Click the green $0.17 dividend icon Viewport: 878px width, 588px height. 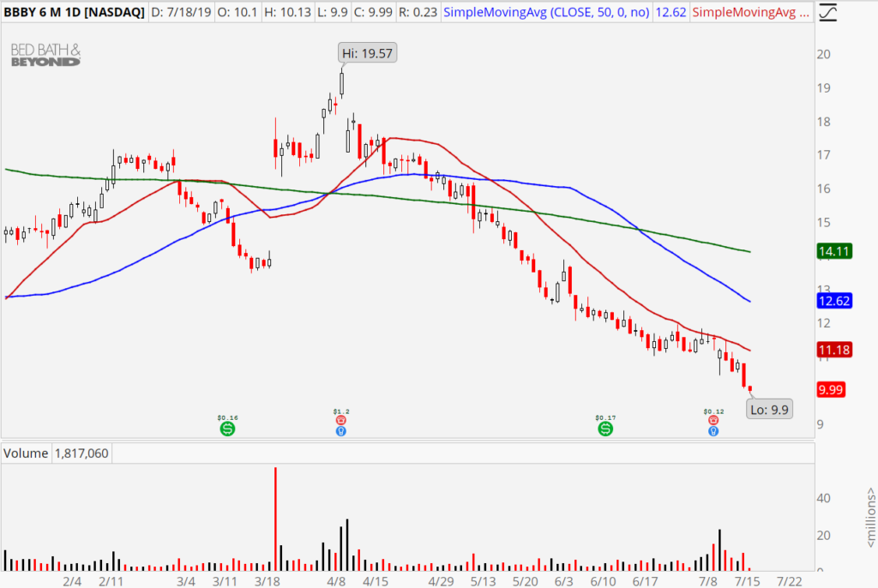[605, 428]
